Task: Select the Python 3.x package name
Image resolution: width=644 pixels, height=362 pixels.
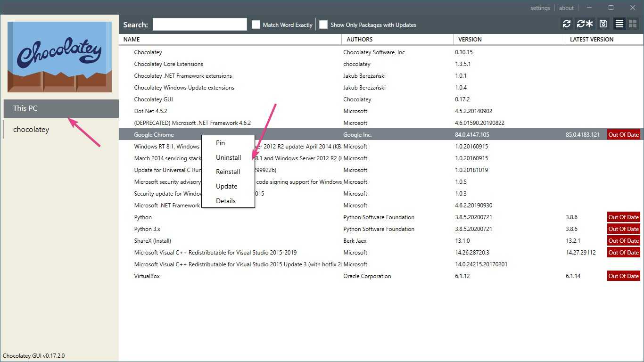Action: 147,229
